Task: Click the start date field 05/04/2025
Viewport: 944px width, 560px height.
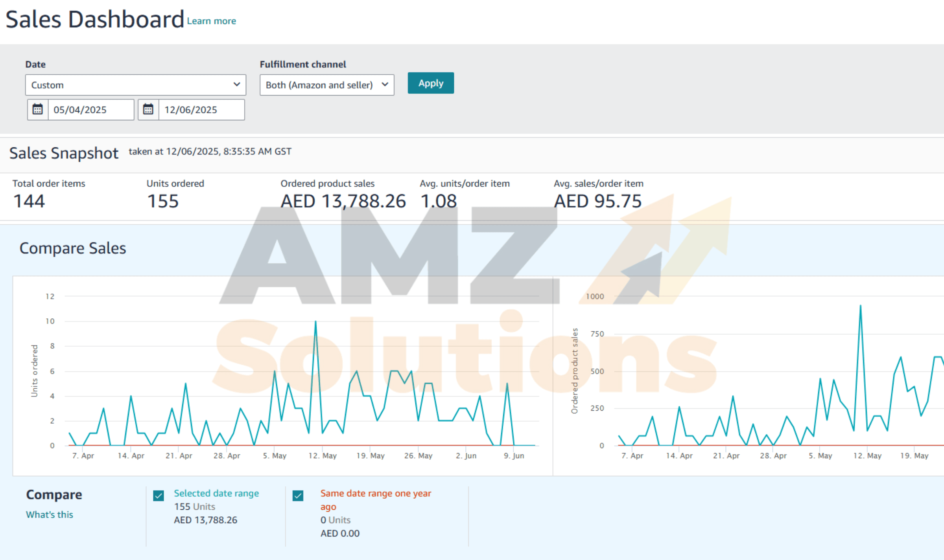Action: click(x=90, y=110)
